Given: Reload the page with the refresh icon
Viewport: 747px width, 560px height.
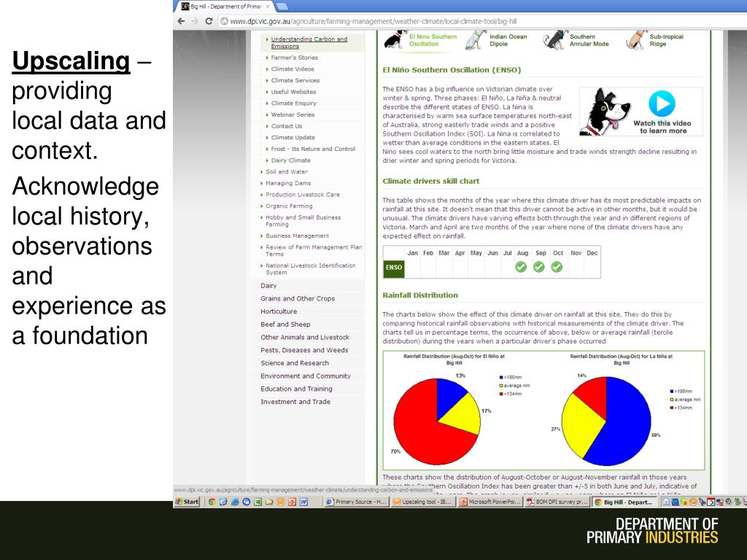Looking at the screenshot, I should tap(209, 21).
